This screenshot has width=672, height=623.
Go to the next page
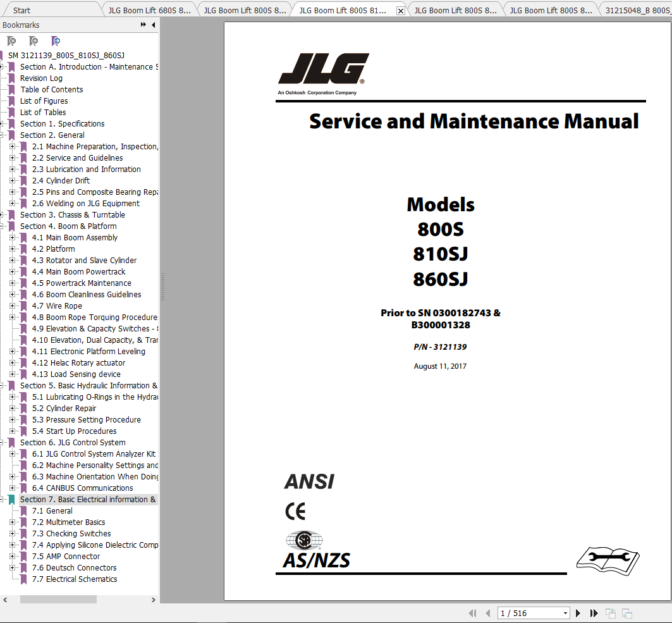click(578, 613)
